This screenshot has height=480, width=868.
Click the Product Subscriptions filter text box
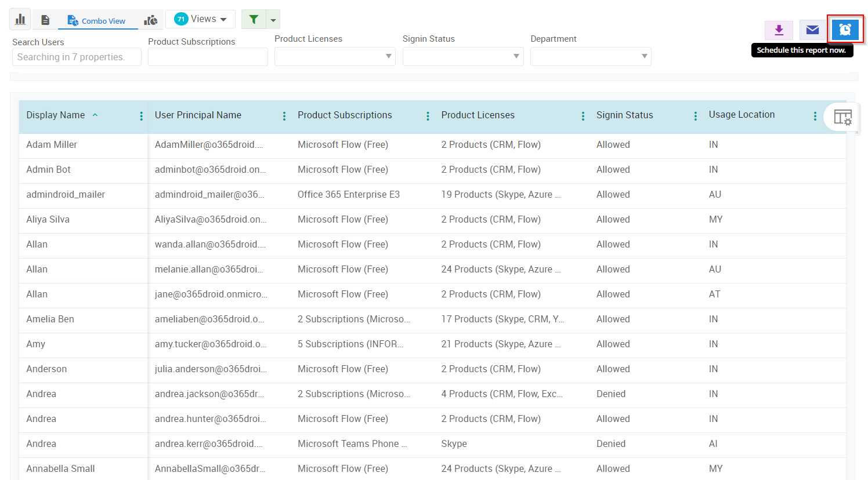tap(208, 57)
